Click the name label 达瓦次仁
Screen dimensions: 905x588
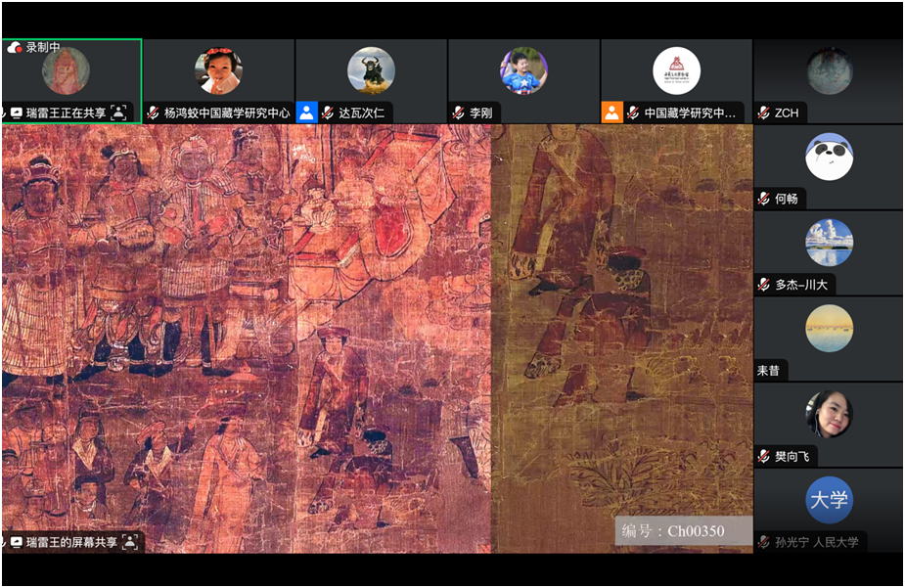(x=361, y=113)
